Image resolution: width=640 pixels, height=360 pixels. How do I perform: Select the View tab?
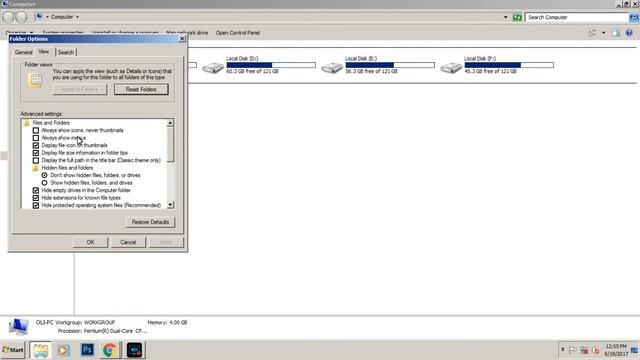pyautogui.click(x=44, y=51)
